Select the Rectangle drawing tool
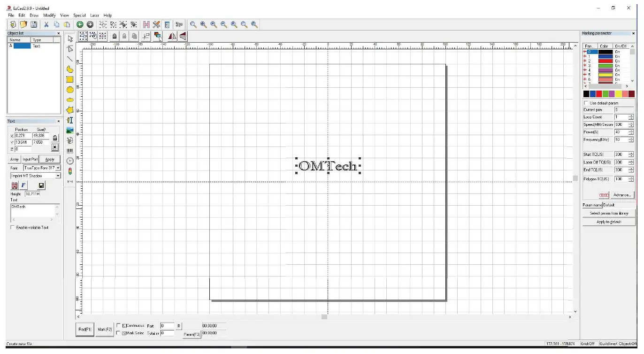The height and width of the screenshot is (354, 644). pyautogui.click(x=70, y=80)
